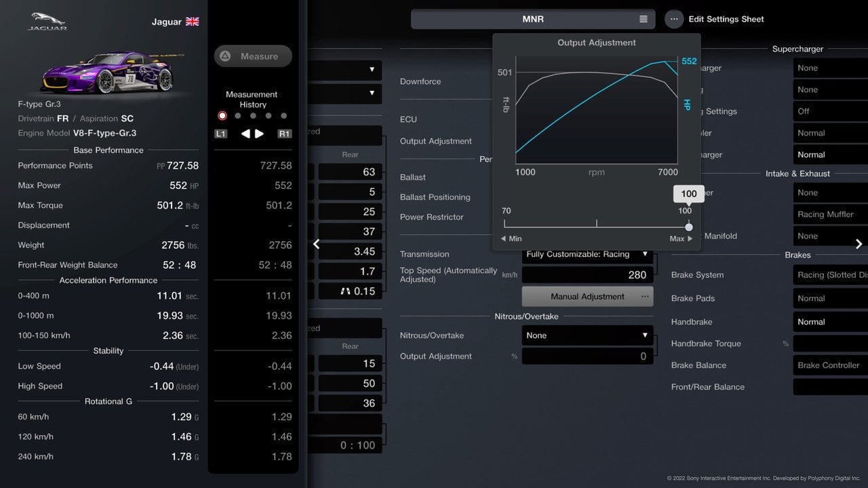Open the upper partially hidden dropdown arrow

pos(372,69)
